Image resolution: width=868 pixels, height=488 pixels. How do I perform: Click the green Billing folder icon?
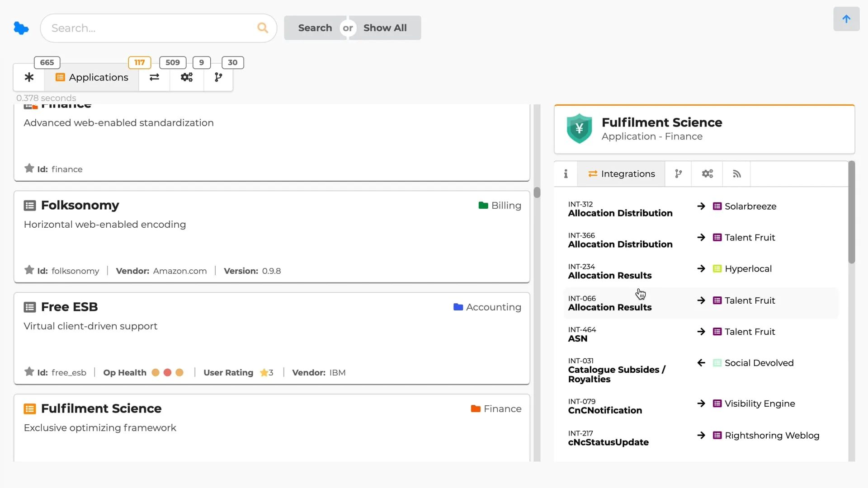point(483,206)
